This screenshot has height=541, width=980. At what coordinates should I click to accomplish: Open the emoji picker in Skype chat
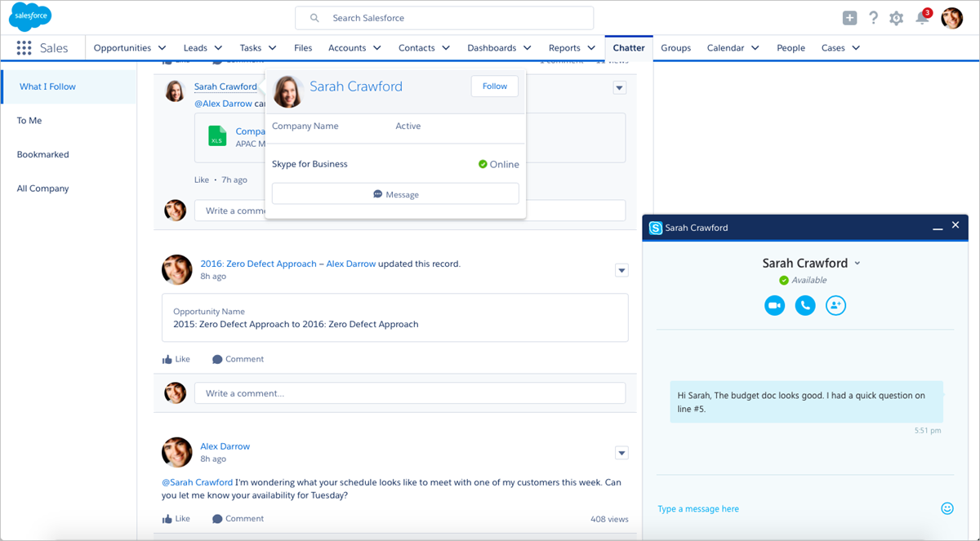947,508
